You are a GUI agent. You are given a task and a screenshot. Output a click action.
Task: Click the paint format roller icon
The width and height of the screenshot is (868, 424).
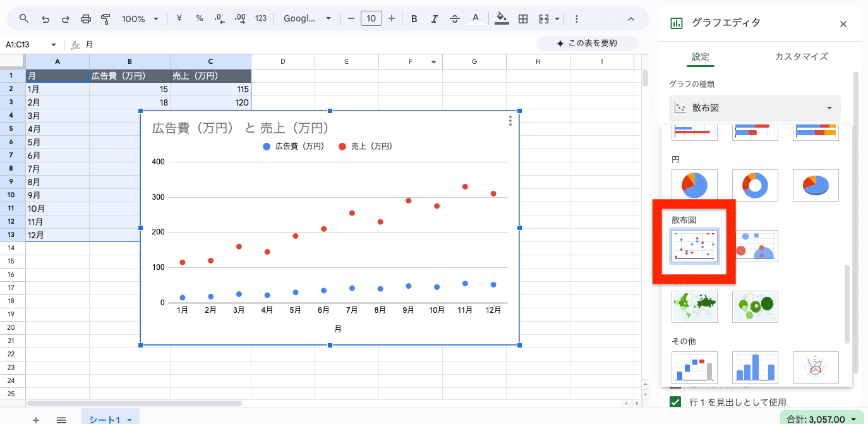106,19
